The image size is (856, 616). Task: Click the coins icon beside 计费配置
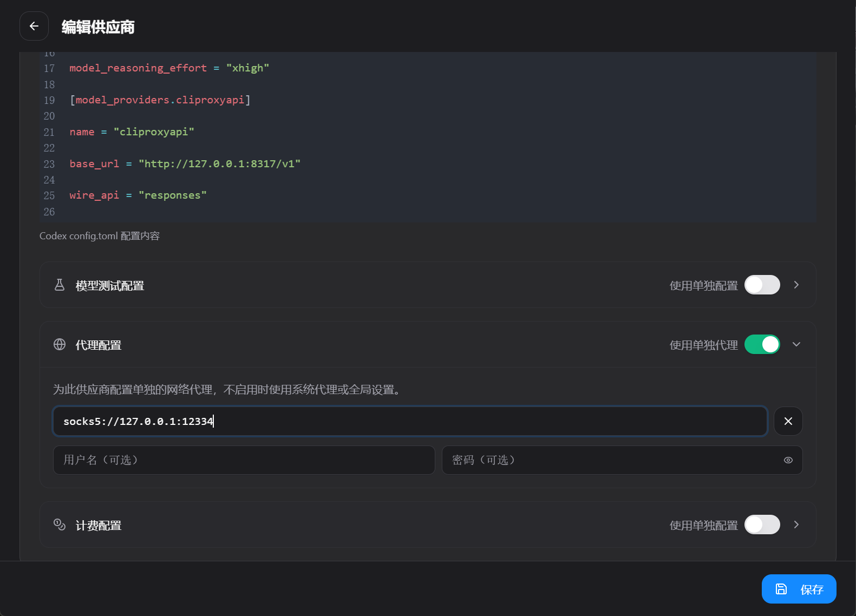tap(60, 525)
